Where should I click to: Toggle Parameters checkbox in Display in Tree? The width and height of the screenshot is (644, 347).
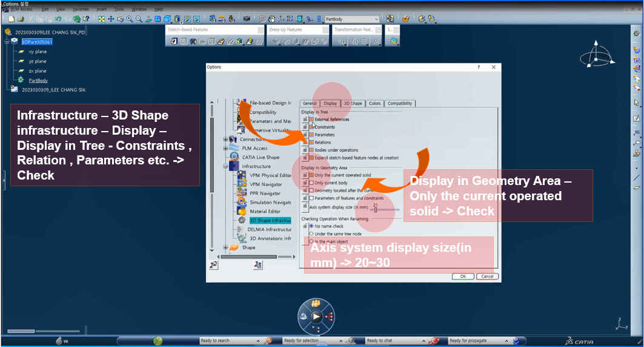coord(312,135)
